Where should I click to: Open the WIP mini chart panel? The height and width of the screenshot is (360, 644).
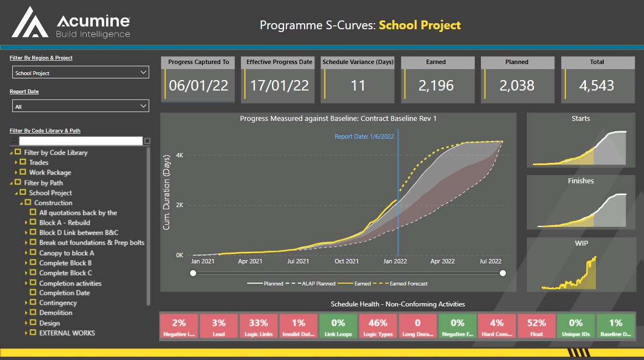(x=580, y=265)
